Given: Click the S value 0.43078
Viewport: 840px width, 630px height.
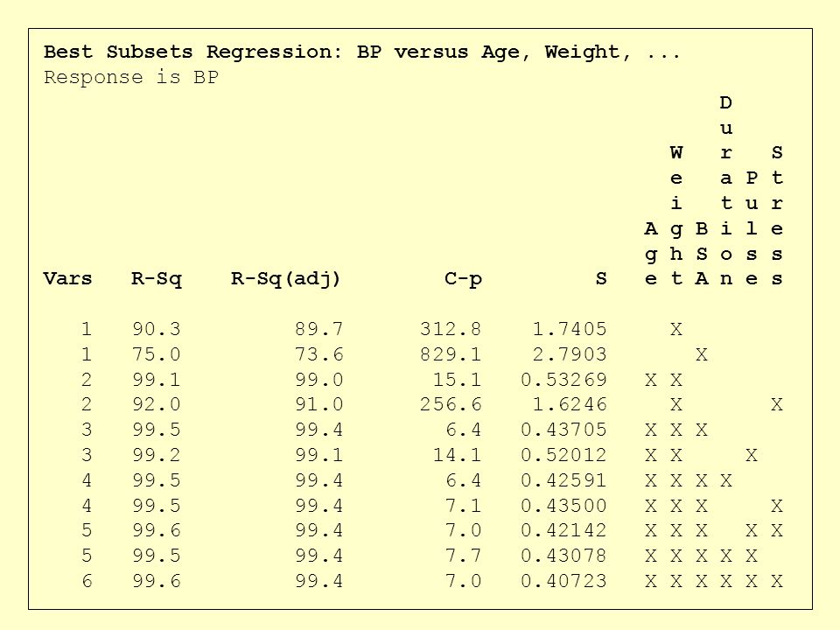Looking at the screenshot, I should pyautogui.click(x=563, y=556).
